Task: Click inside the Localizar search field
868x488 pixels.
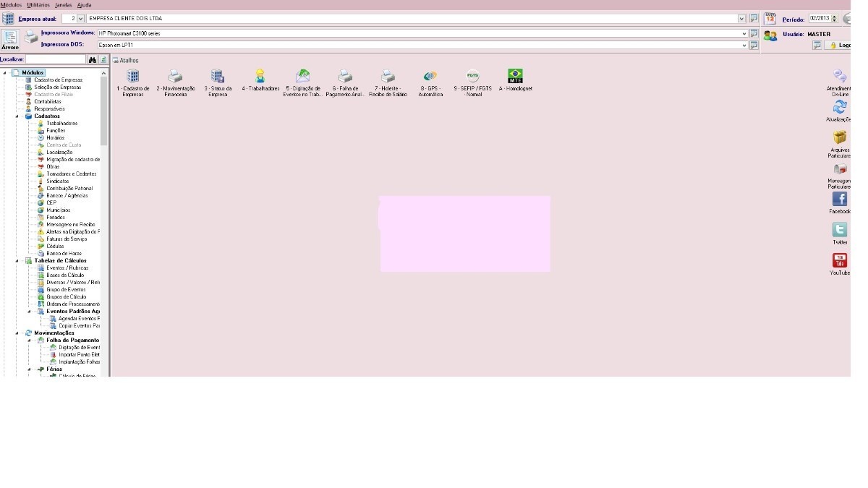Action: [x=55, y=59]
